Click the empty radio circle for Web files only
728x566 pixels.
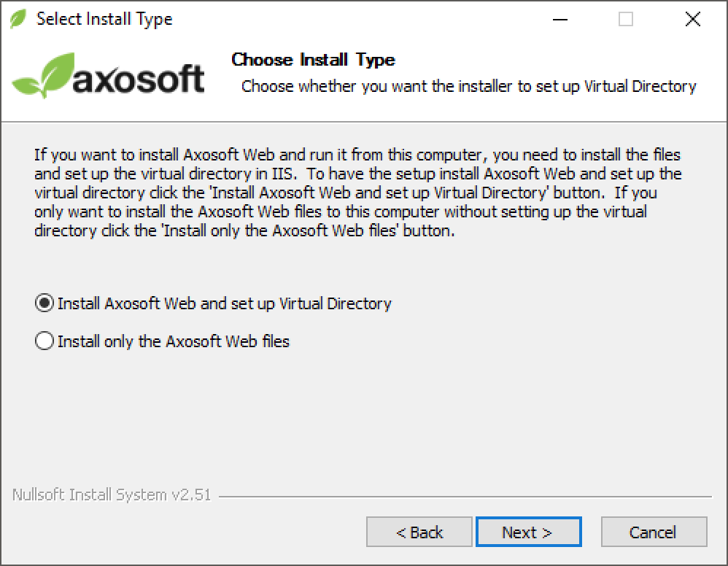(44, 341)
